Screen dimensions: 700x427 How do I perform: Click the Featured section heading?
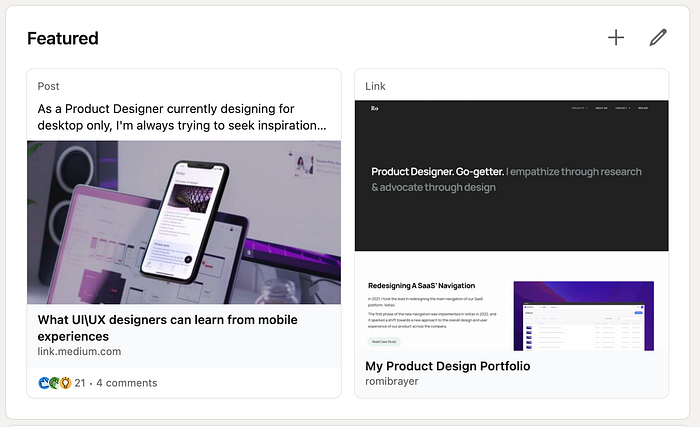point(63,38)
